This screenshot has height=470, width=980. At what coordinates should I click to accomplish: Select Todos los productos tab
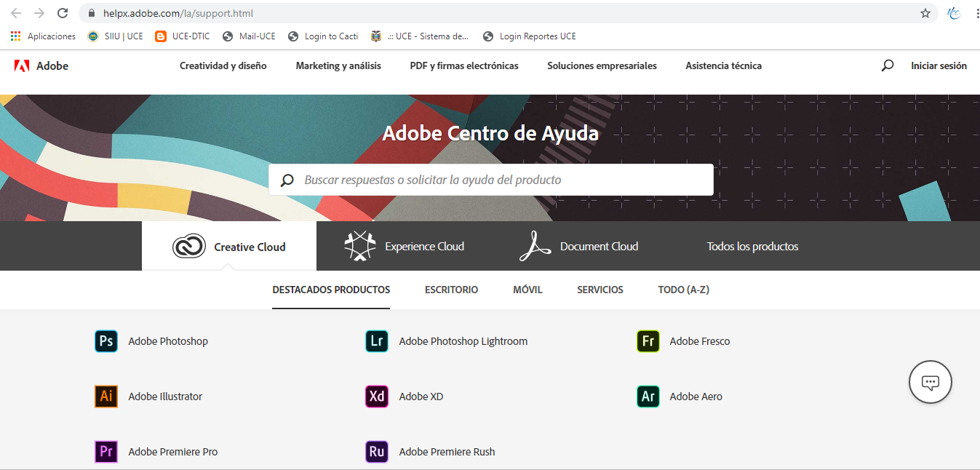752,247
